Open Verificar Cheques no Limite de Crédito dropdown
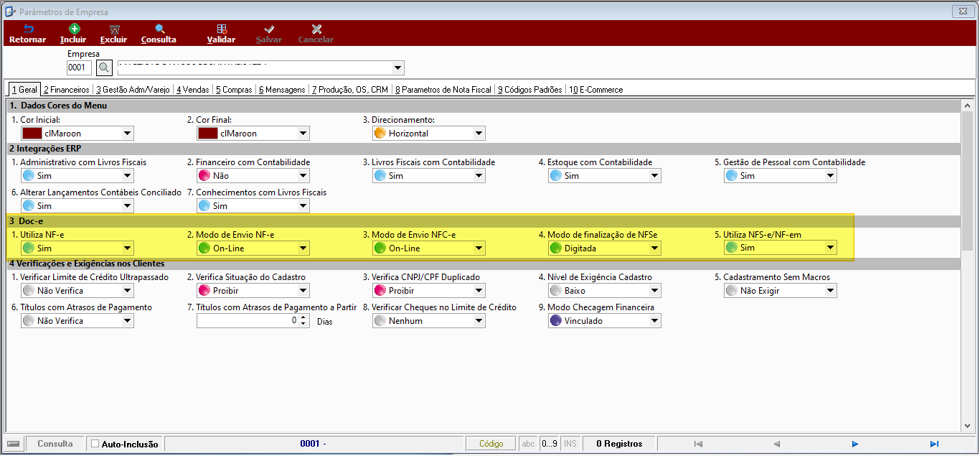 tap(479, 320)
